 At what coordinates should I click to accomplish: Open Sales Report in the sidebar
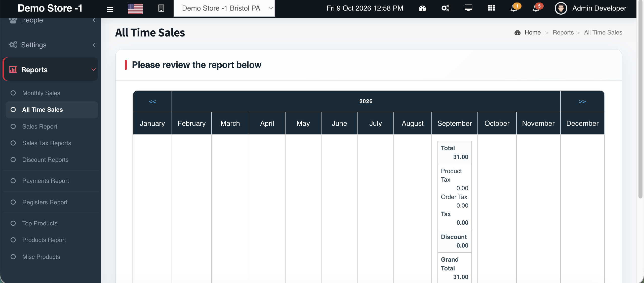click(40, 127)
